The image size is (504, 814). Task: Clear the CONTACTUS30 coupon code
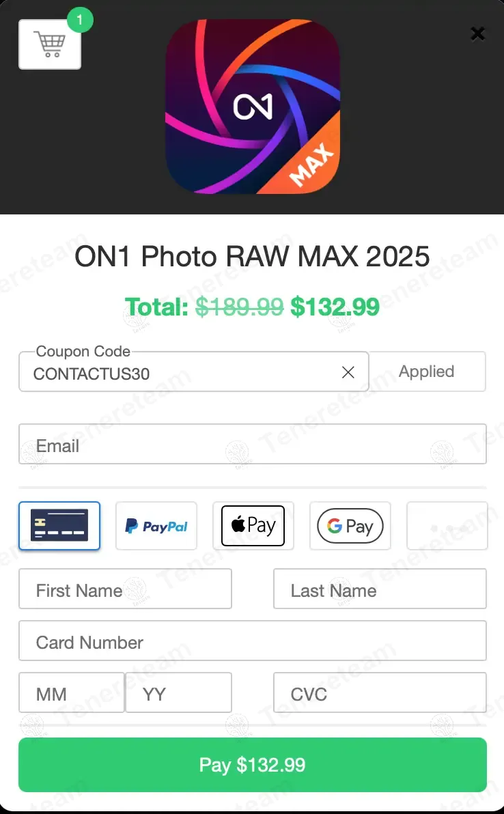click(x=348, y=371)
